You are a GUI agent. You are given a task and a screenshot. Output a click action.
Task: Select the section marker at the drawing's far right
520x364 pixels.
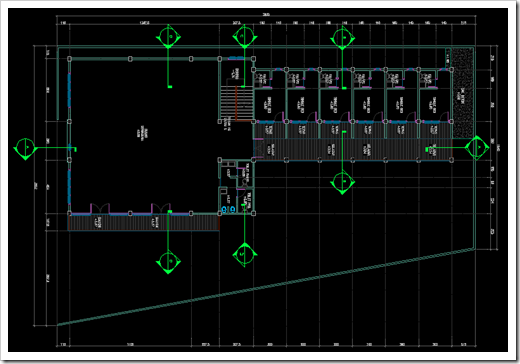tap(477, 147)
